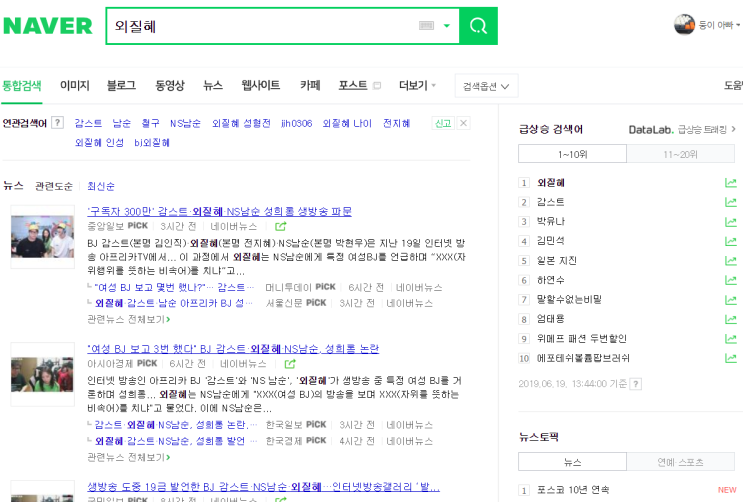
Task: Open the 머니투데이 related article link
Action: [174, 287]
